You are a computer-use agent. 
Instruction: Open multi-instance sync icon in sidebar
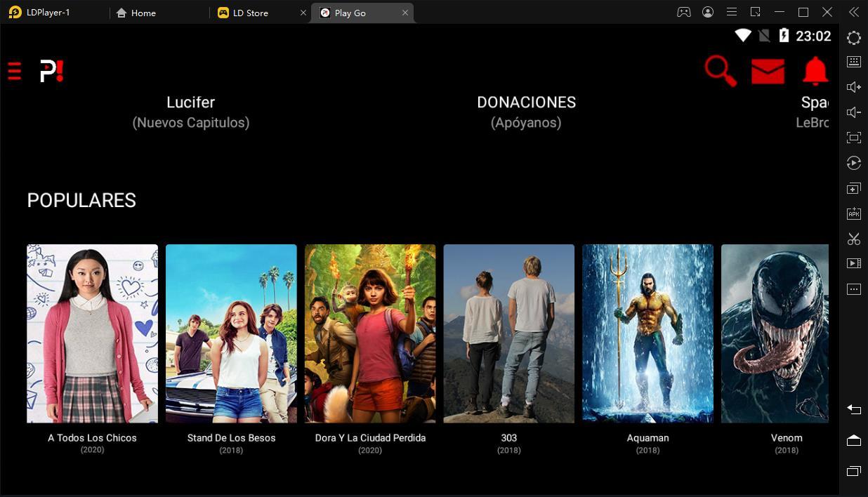coord(854,189)
